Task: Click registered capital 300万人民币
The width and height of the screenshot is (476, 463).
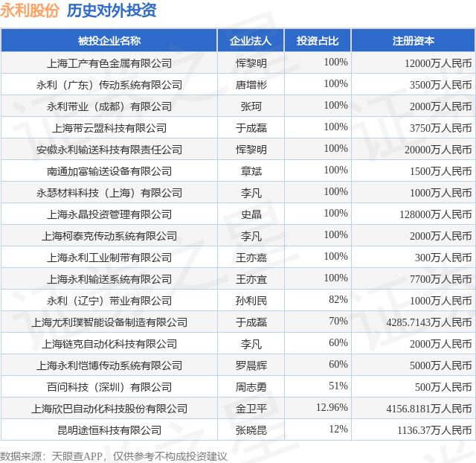Action: coord(443,258)
